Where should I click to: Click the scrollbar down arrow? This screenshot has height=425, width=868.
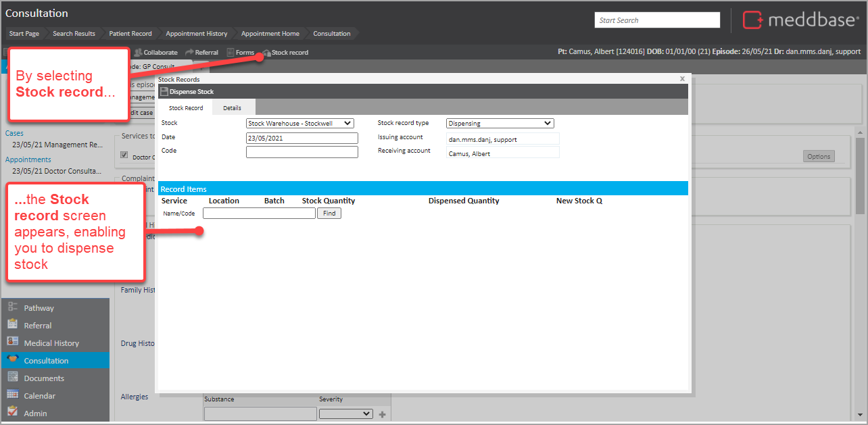point(860,414)
